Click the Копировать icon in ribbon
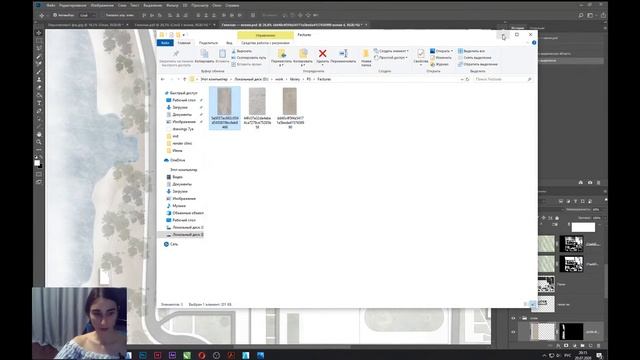The height and width of the screenshot is (360, 640). coord(204,54)
